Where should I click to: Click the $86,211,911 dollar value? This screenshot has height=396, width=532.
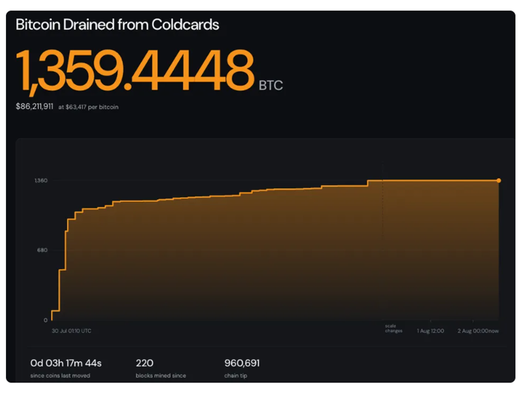coord(34,107)
